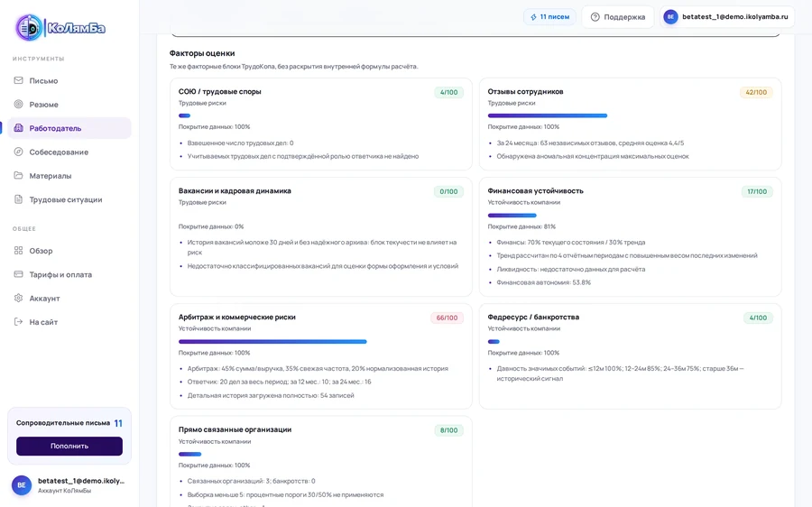812x507 pixels.
Task: Click the card icon beside Тарифы и оплата
Action: coord(19,274)
